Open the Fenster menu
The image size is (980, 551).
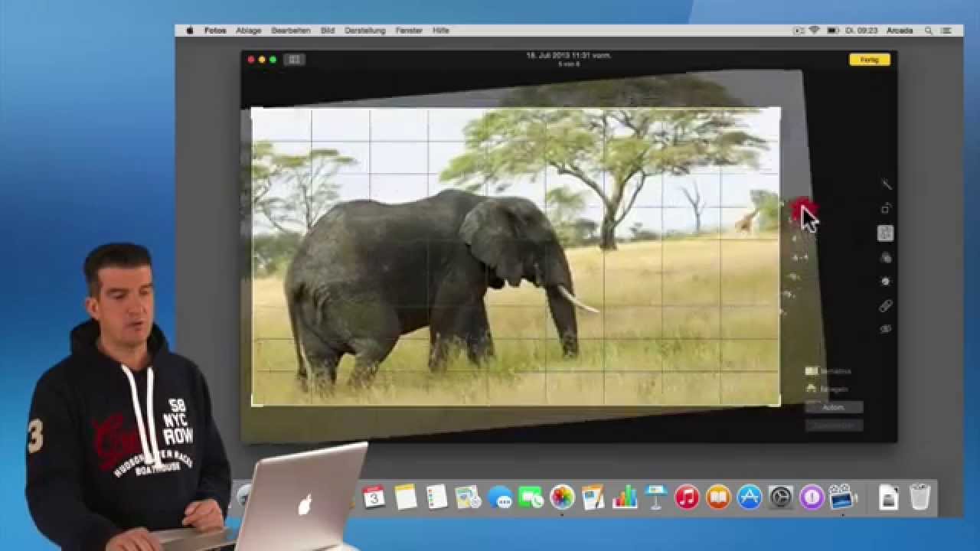pyautogui.click(x=409, y=31)
